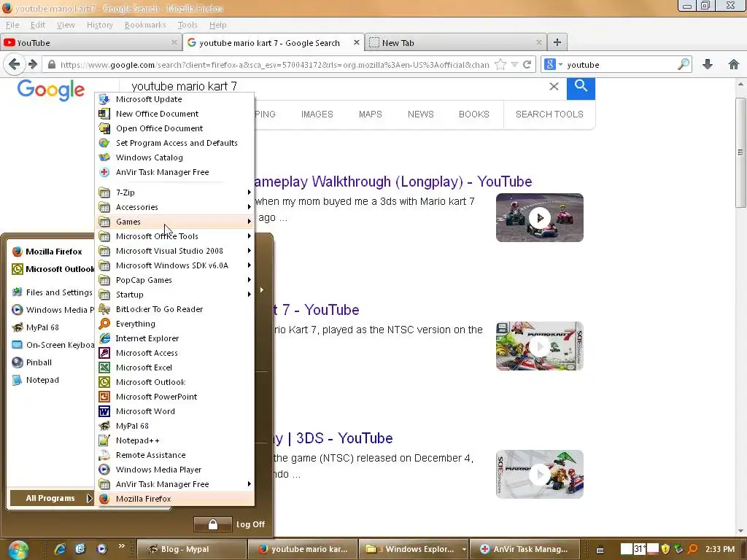Reload the current page

coord(527,64)
